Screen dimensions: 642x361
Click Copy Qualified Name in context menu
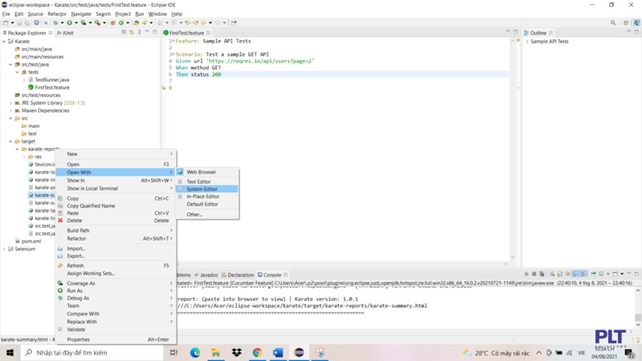click(116, 206)
